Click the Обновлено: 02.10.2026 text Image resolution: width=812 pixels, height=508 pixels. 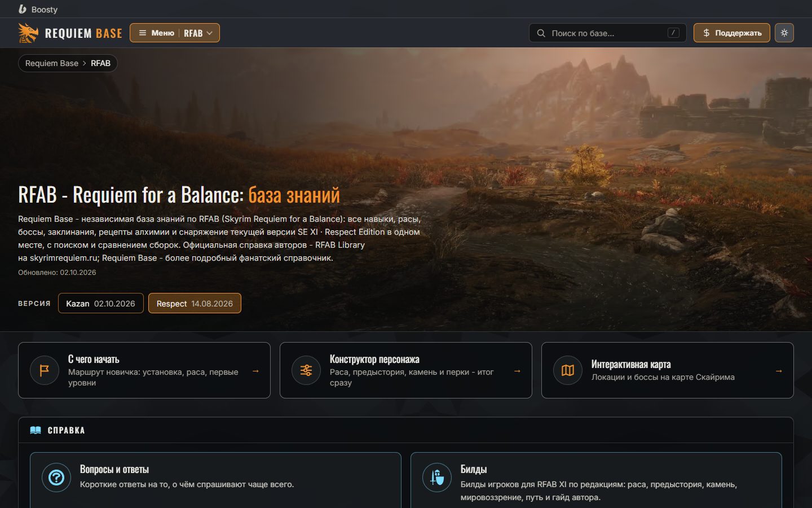(x=57, y=272)
